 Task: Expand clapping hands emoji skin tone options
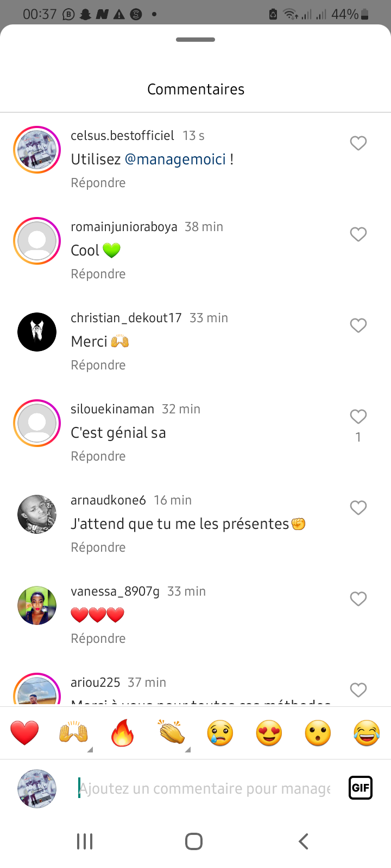coord(188,750)
